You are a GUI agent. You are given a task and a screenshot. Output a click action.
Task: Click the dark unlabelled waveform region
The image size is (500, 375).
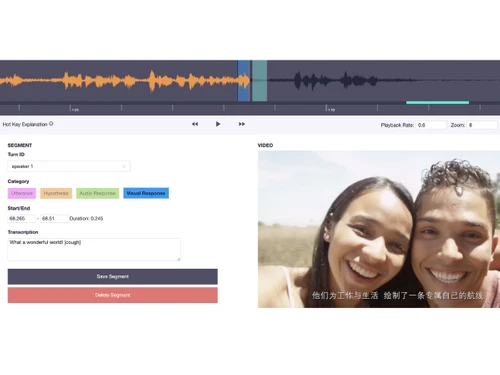click(x=383, y=81)
